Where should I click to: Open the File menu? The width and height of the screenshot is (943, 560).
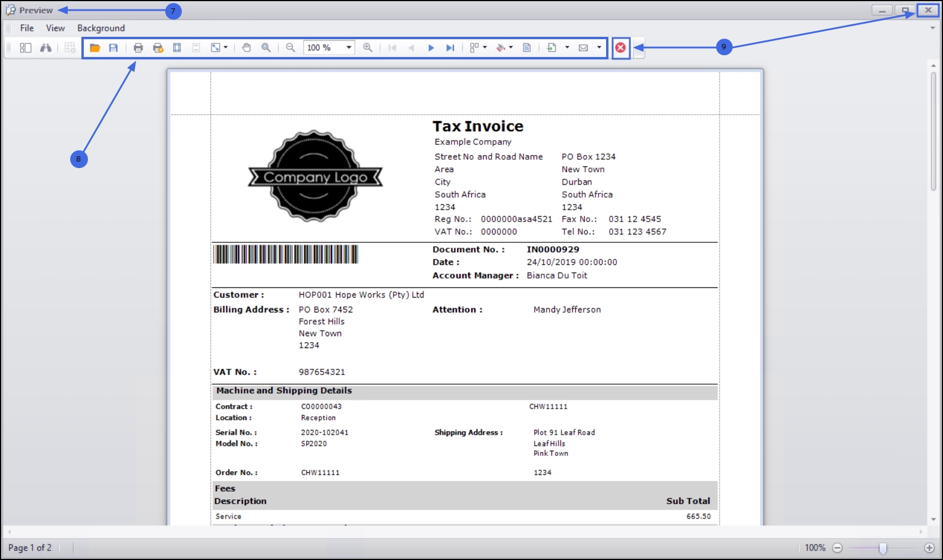27,28
